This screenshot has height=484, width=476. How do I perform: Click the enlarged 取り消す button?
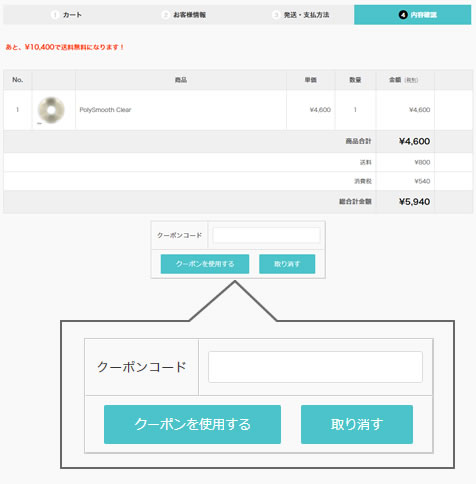357,424
